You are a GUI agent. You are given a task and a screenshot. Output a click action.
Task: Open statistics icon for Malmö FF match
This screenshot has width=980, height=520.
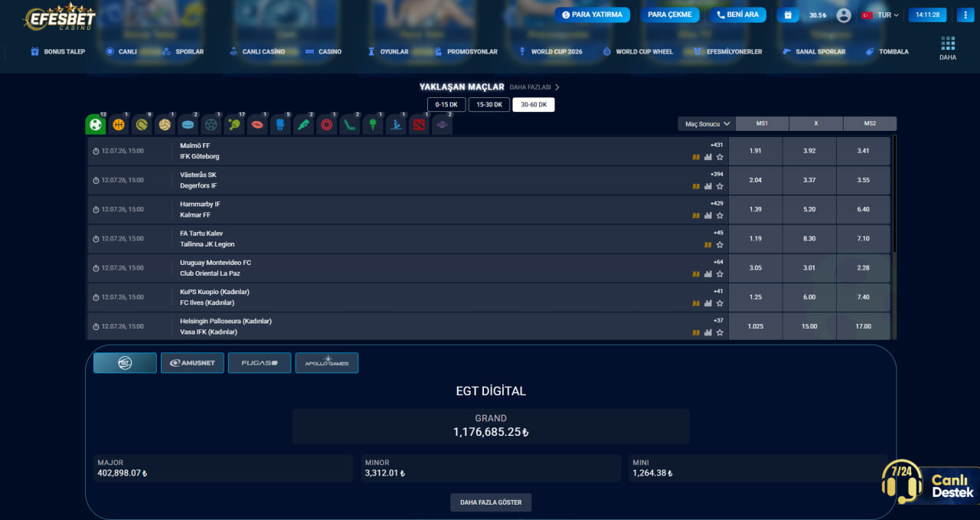point(708,157)
